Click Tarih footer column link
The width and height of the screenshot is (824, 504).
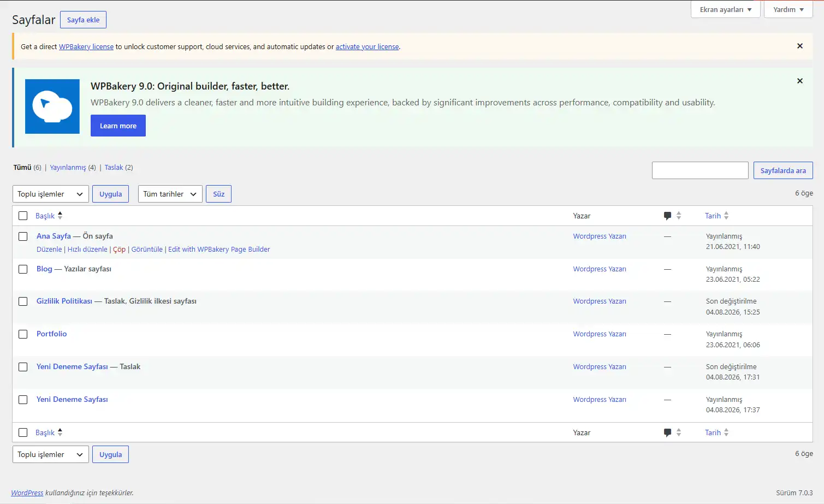coord(713,433)
